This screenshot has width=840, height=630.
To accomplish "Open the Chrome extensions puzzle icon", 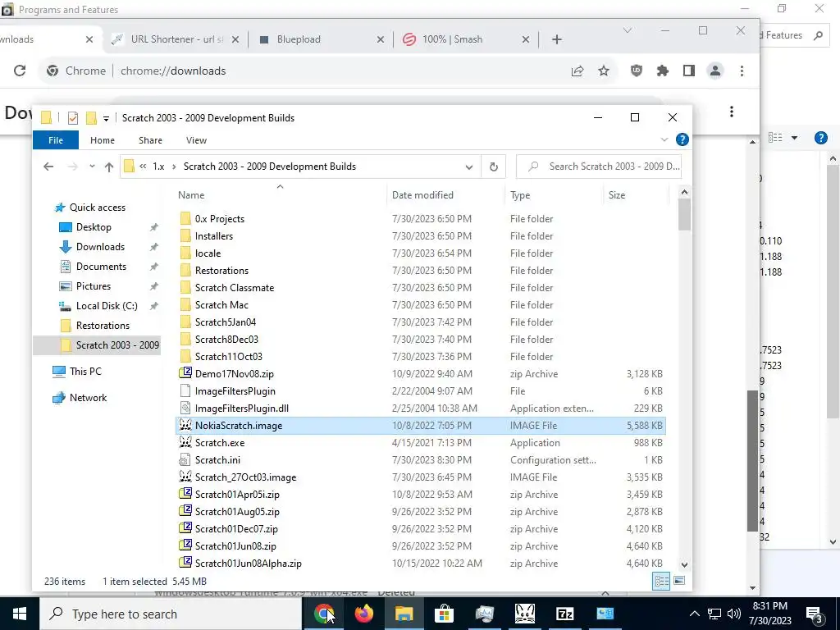I will (663, 71).
